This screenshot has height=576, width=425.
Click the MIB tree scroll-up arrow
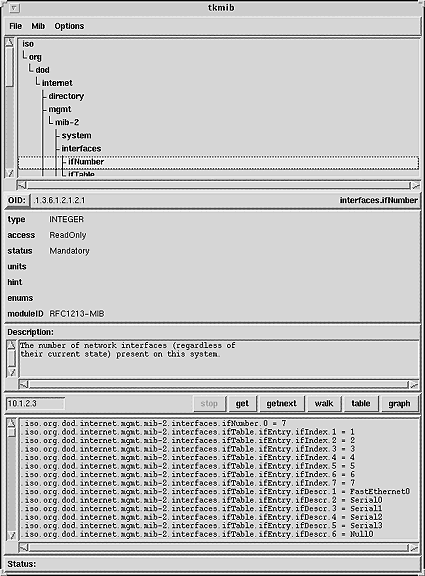[x=10, y=42]
